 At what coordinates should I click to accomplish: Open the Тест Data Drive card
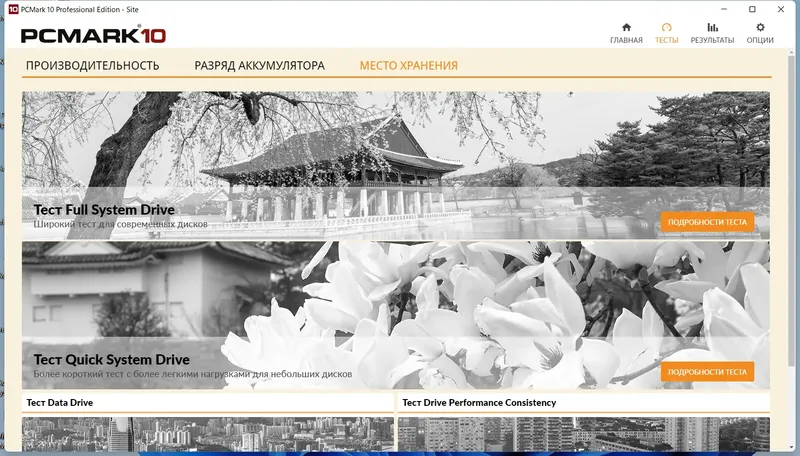click(x=208, y=422)
